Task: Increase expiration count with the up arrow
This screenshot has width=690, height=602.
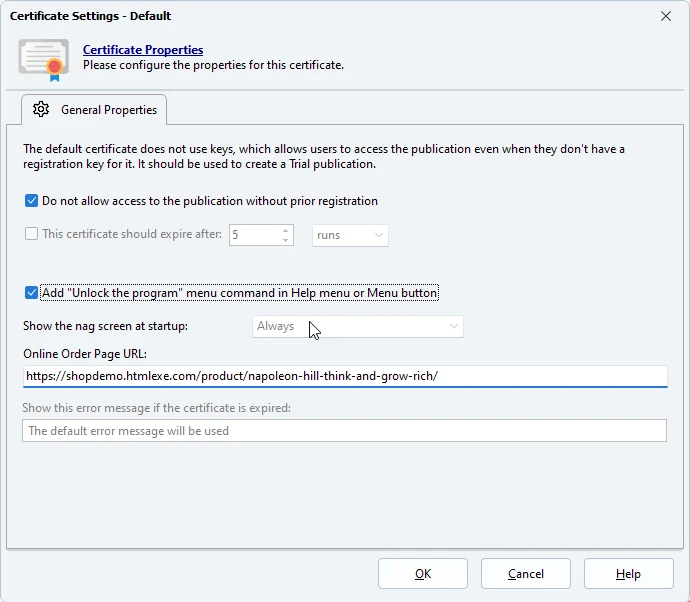Action: [x=285, y=230]
